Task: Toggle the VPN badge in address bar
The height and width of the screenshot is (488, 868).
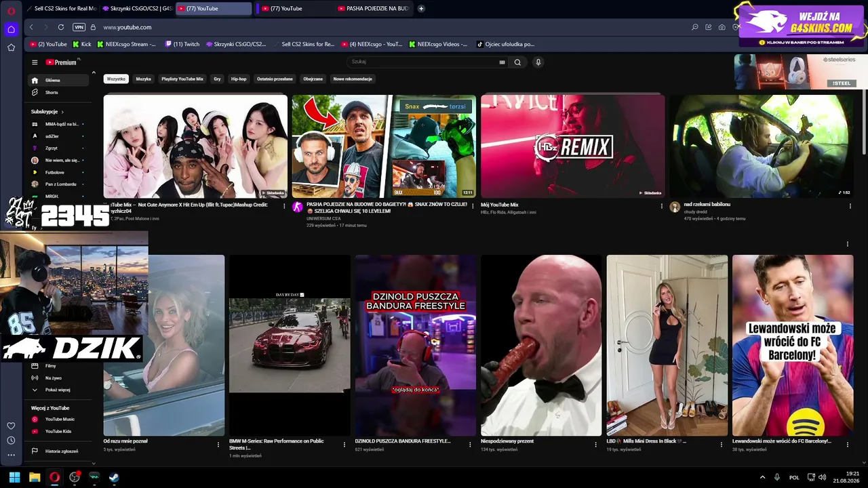Action: click(79, 27)
